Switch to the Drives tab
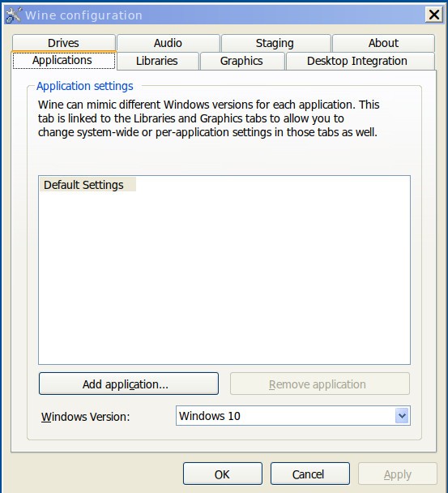The image size is (448, 493). point(63,43)
